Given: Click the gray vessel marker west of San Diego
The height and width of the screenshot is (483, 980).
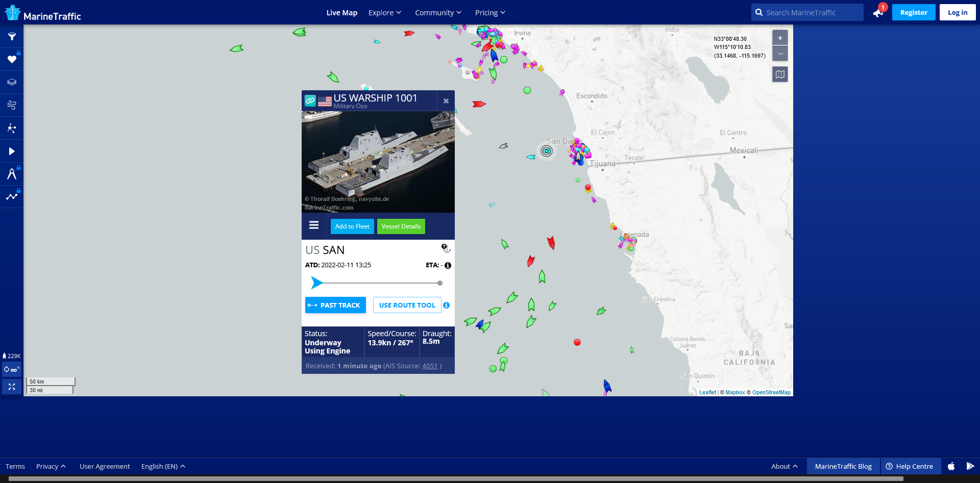Looking at the screenshot, I should click(503, 146).
